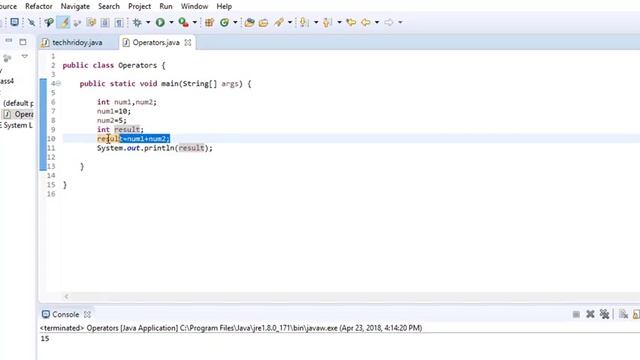
Task: Open the Debug button dropdown arrow
Action: pyautogui.click(x=148, y=22)
